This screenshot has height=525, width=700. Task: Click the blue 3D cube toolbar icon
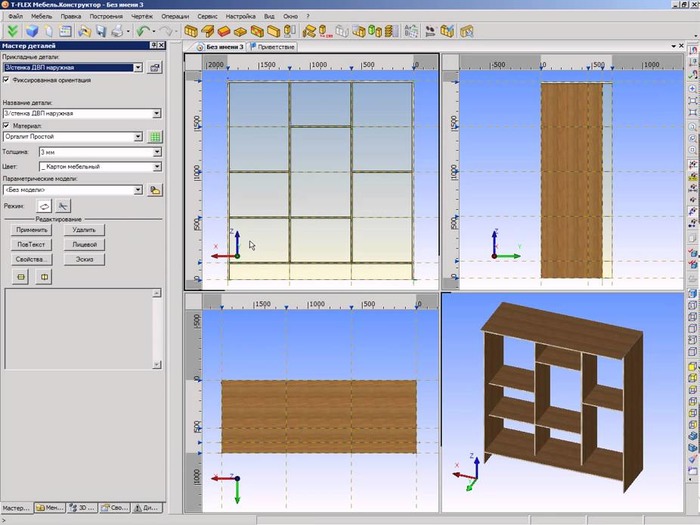point(32,31)
